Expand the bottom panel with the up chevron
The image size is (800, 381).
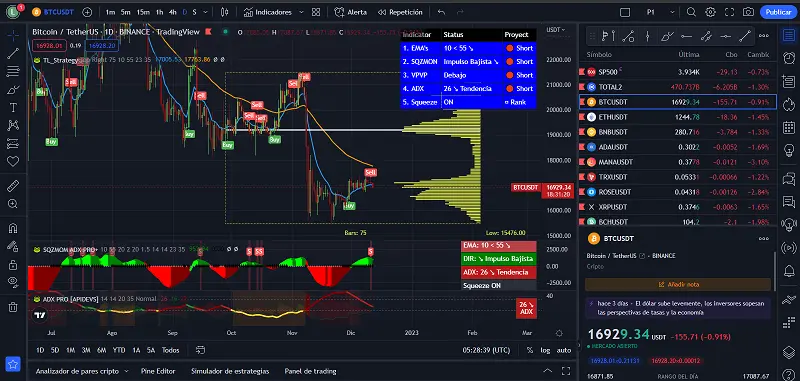547,371
